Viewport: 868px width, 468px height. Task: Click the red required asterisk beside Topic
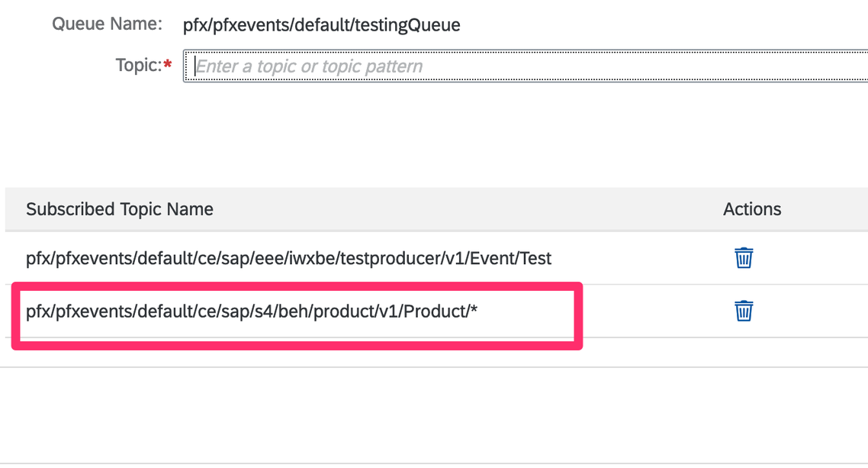168,66
